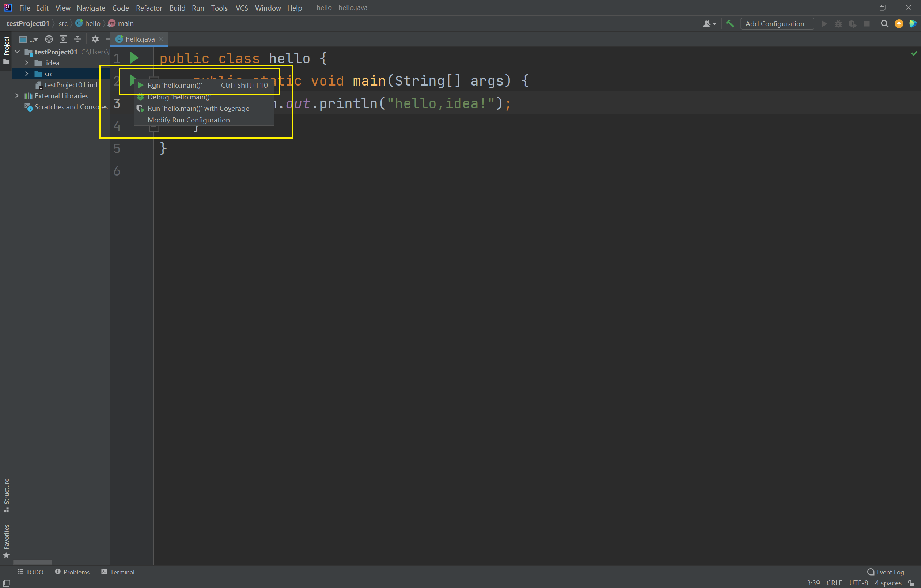This screenshot has width=921, height=588.
Task: Click the Collapse All icon in Project panel
Action: 77,39
